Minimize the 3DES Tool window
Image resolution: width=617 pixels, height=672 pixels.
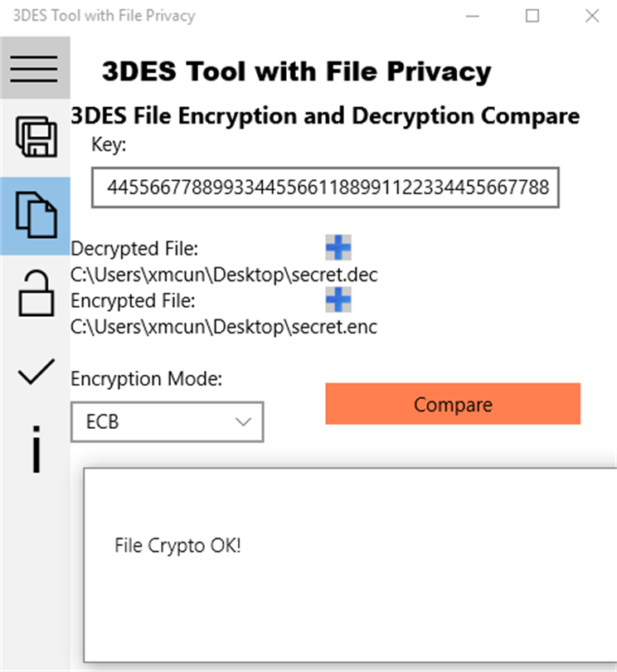(473, 16)
